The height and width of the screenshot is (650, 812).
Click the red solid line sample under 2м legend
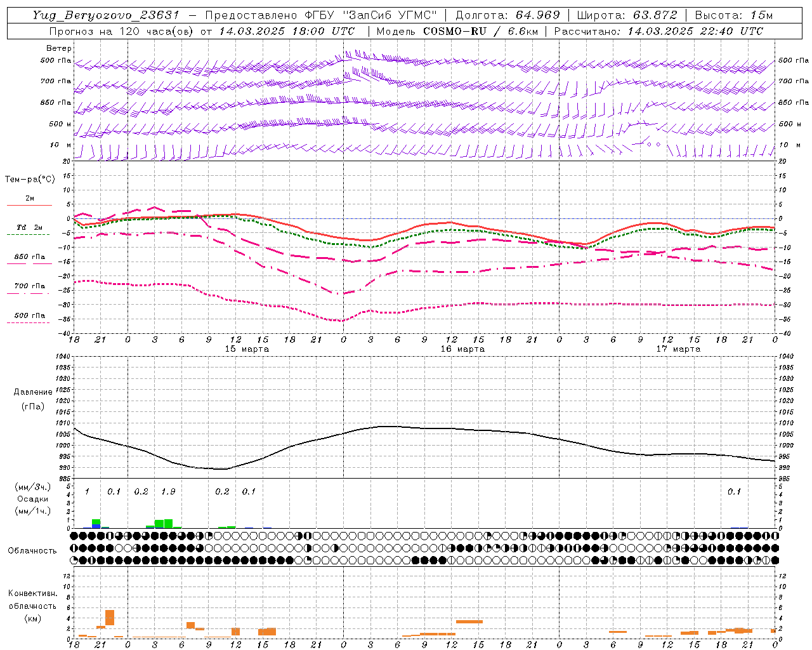pos(29,206)
